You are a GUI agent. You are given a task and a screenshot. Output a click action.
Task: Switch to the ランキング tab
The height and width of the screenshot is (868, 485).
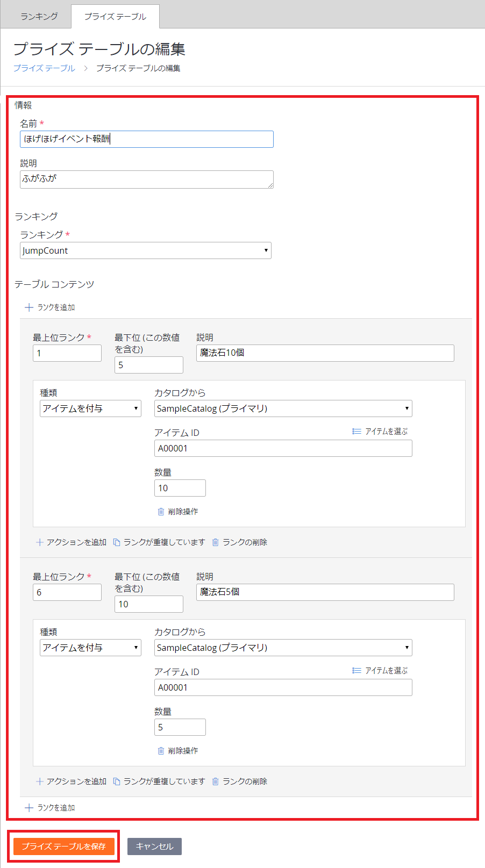click(x=39, y=17)
